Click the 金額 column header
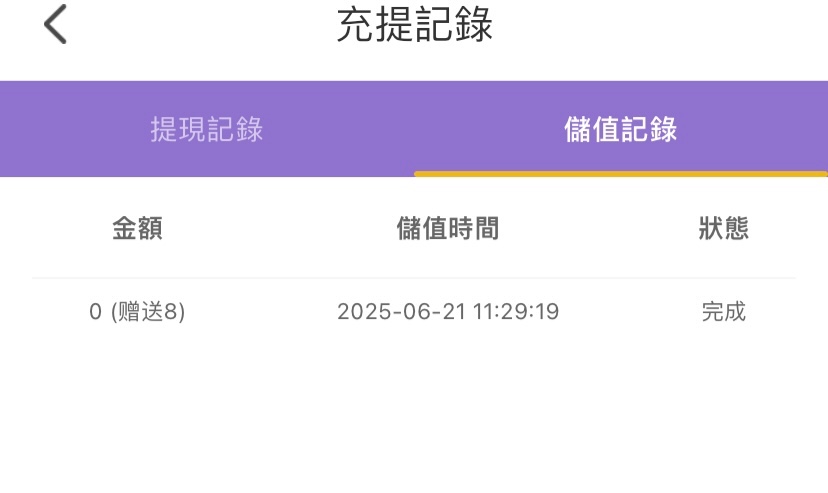This screenshot has height=493, width=828. [137, 229]
